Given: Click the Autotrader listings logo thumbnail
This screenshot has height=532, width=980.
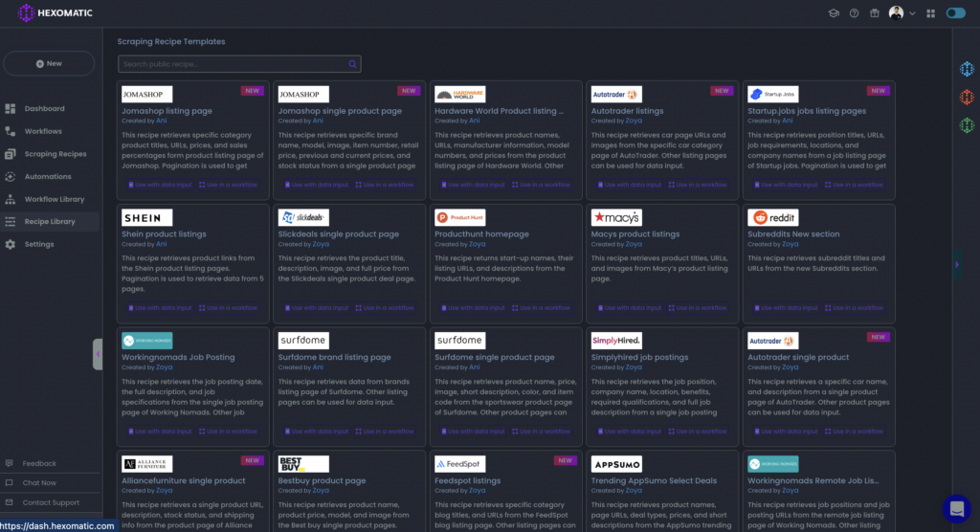Looking at the screenshot, I should [x=616, y=95].
